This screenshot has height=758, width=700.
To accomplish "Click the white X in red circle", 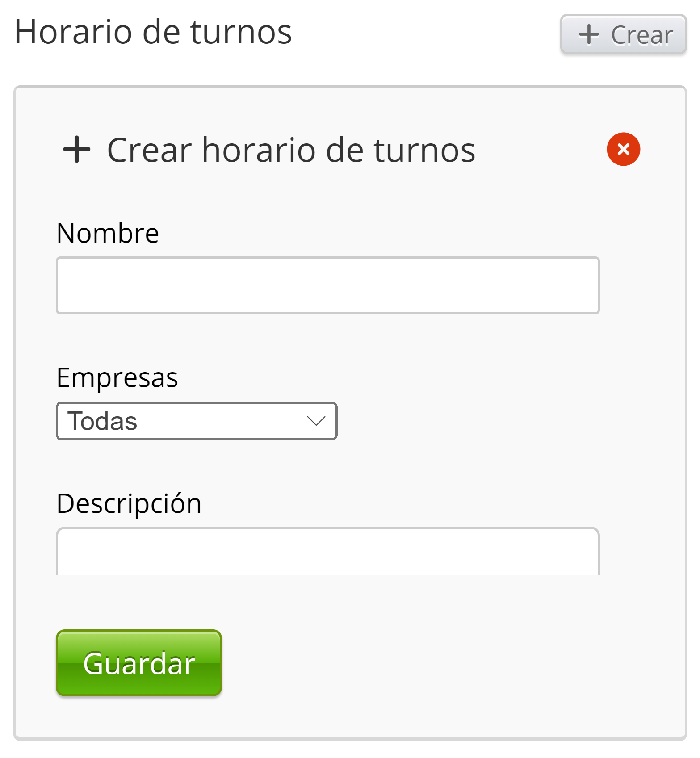I will pyautogui.click(x=624, y=149).
